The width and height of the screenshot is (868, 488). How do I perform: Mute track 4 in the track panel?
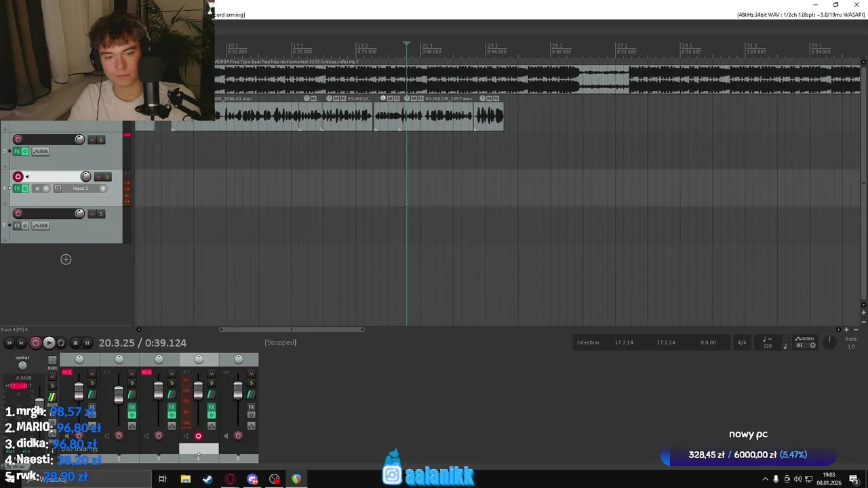click(98, 177)
